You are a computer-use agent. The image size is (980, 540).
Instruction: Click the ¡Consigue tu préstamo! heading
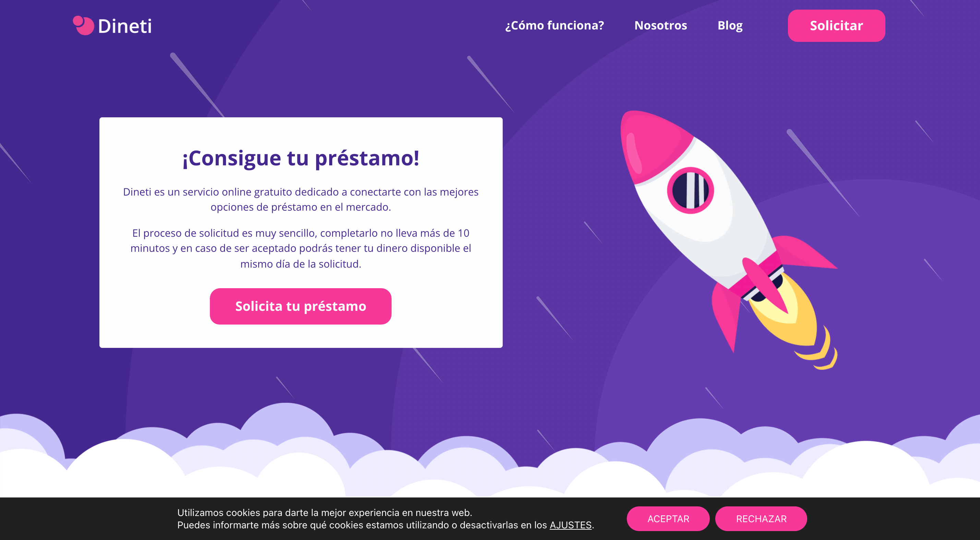(x=300, y=158)
